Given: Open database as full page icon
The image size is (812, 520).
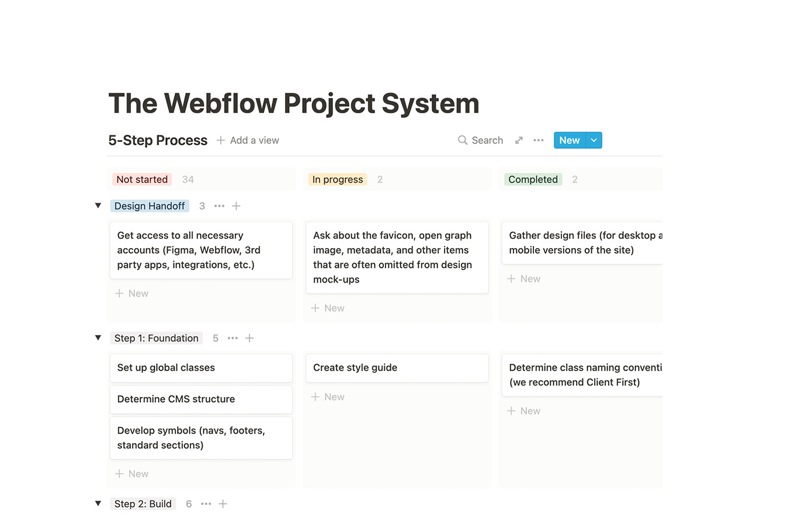Looking at the screenshot, I should [519, 140].
